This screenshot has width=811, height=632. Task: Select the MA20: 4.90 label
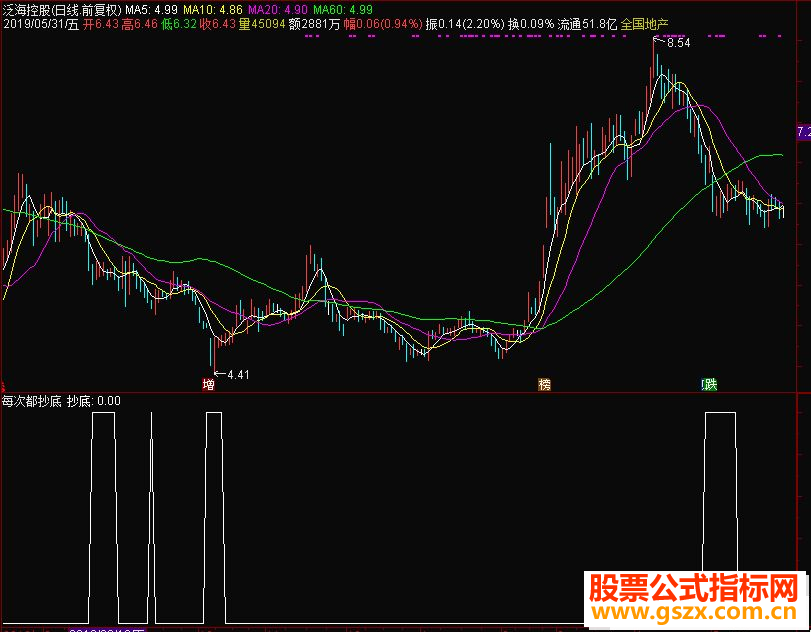278,9
